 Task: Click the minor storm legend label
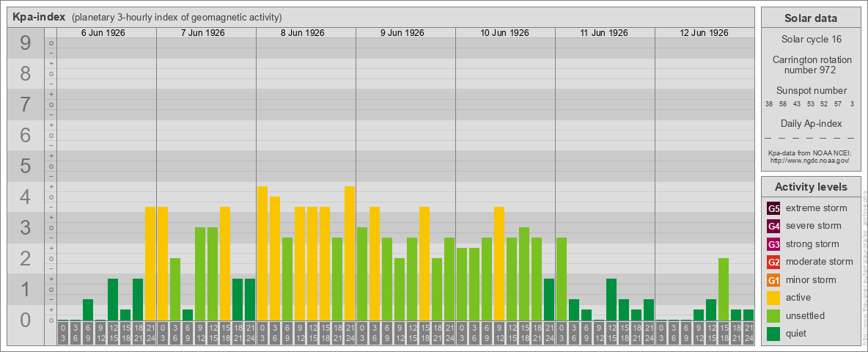coord(811,280)
